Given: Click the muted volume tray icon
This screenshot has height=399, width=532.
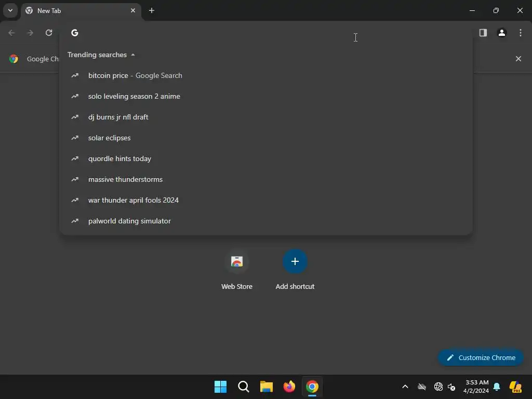Looking at the screenshot, I should click(x=451, y=387).
